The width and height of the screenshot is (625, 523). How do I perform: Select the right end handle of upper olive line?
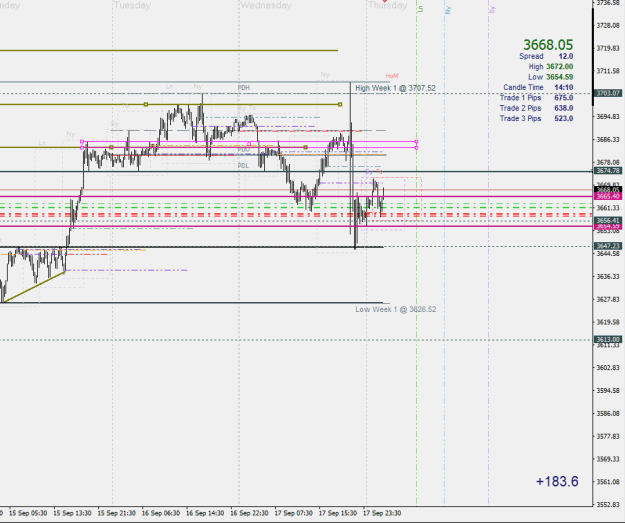pos(340,104)
